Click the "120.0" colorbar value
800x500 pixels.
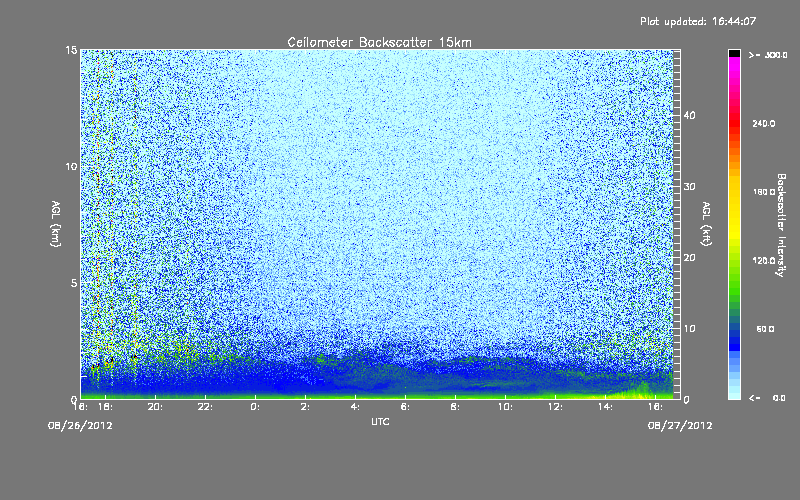(x=764, y=260)
